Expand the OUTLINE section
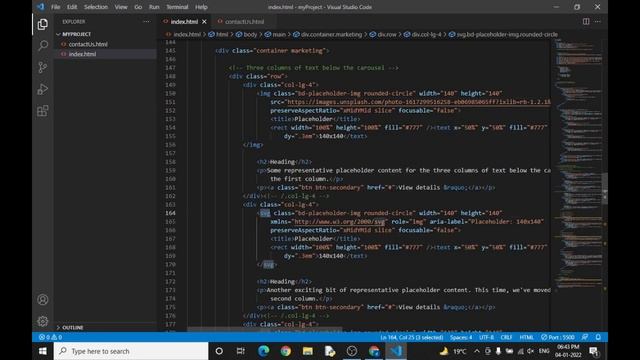The width and height of the screenshot is (640, 360). click(x=73, y=327)
